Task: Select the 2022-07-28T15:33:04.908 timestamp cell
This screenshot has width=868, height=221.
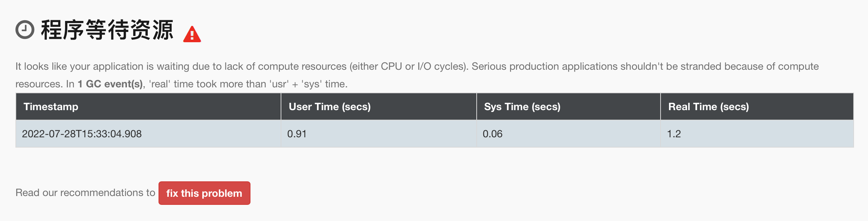Action: click(x=148, y=134)
